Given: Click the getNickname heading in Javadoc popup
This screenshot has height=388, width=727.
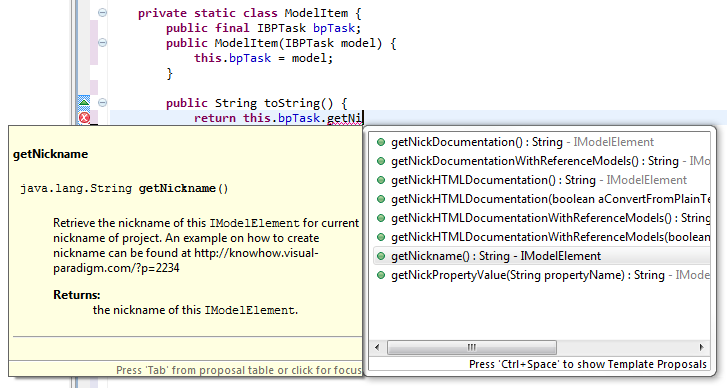Looking at the screenshot, I should [51, 154].
